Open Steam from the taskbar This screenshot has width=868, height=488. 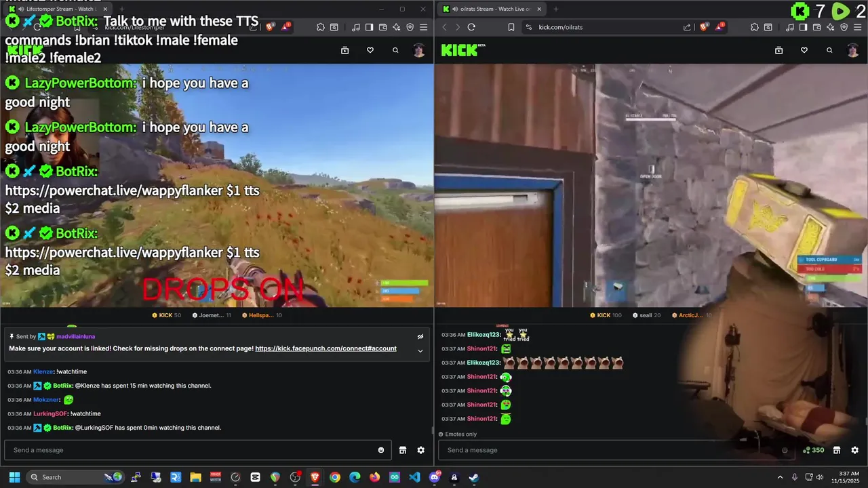tap(474, 477)
